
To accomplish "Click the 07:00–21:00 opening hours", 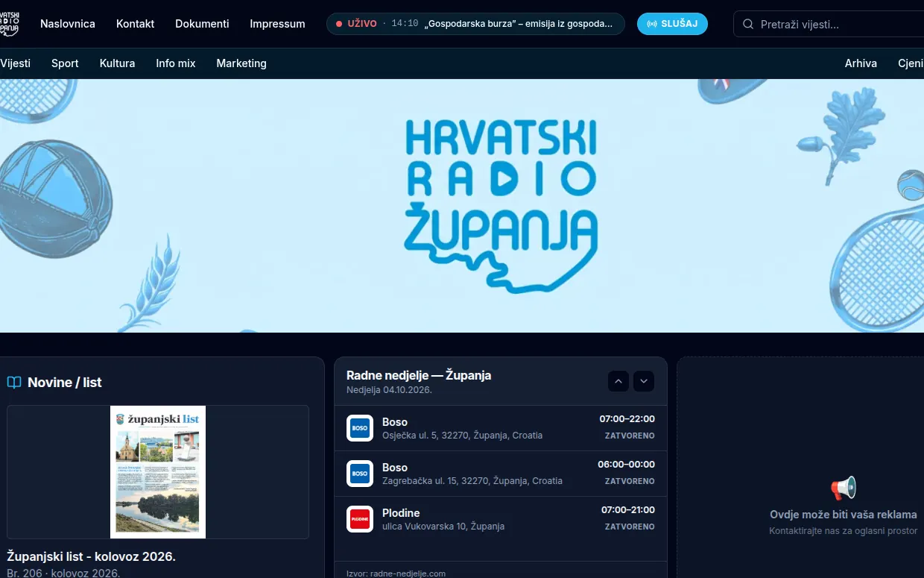I will (628, 510).
